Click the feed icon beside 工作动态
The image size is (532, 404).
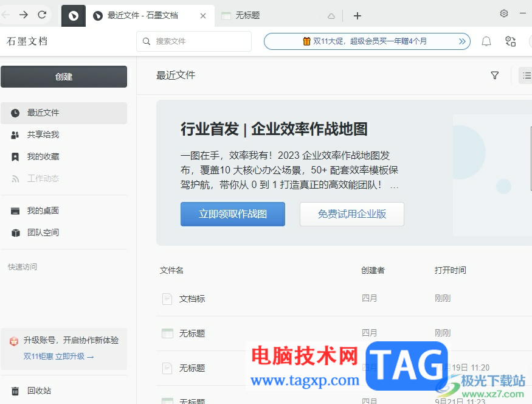pos(15,179)
